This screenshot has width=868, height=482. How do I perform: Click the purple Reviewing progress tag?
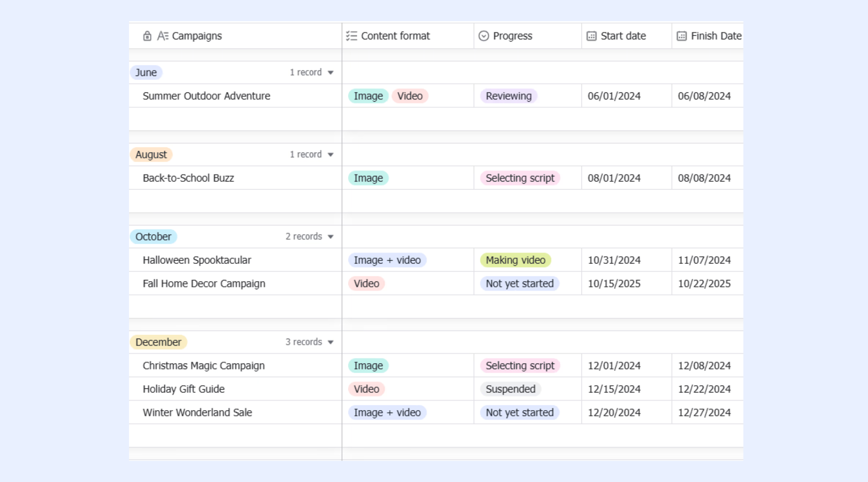pos(509,96)
